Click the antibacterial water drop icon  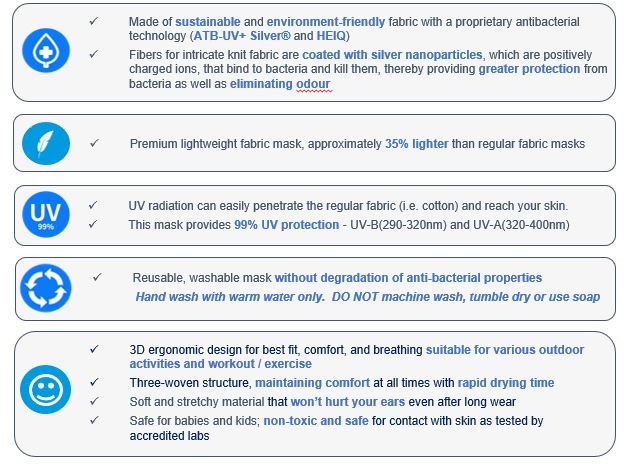[46, 51]
